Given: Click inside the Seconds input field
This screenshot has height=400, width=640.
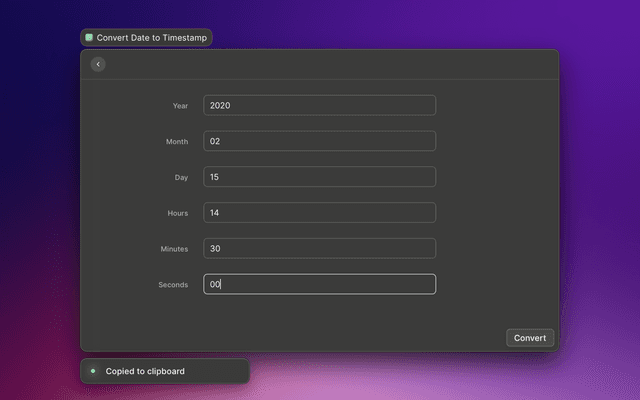Looking at the screenshot, I should [319, 284].
